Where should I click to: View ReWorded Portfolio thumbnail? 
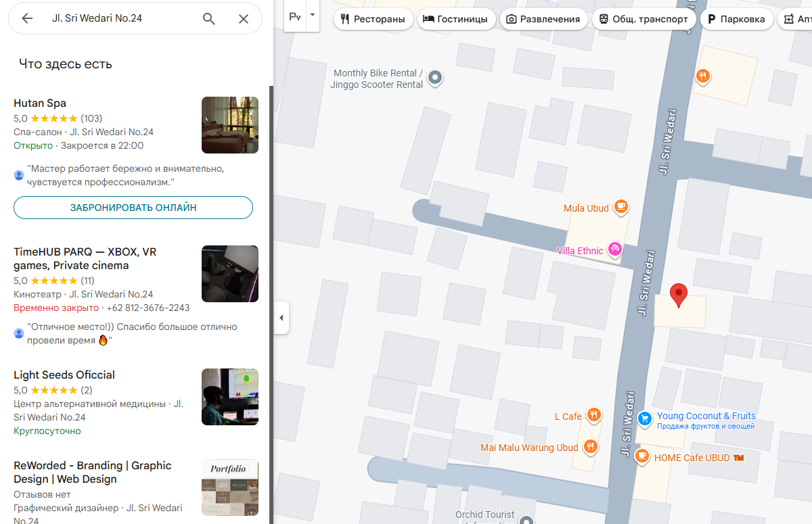(230, 487)
